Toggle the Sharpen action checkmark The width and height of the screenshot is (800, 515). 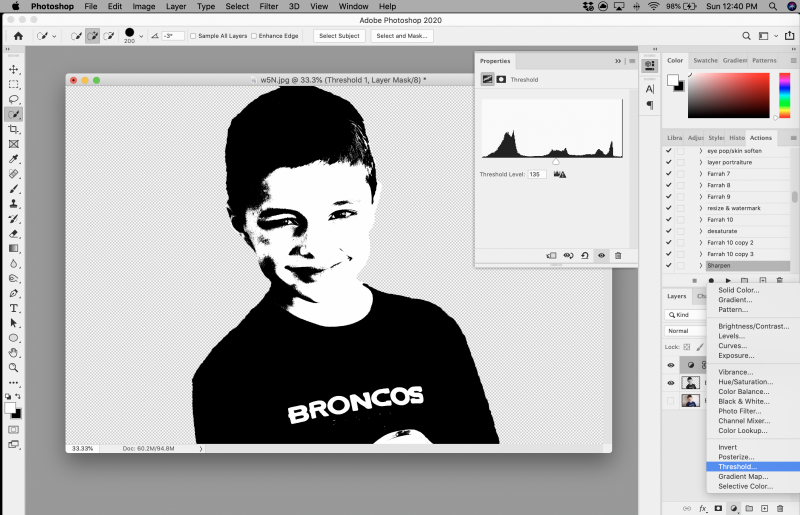(668, 265)
